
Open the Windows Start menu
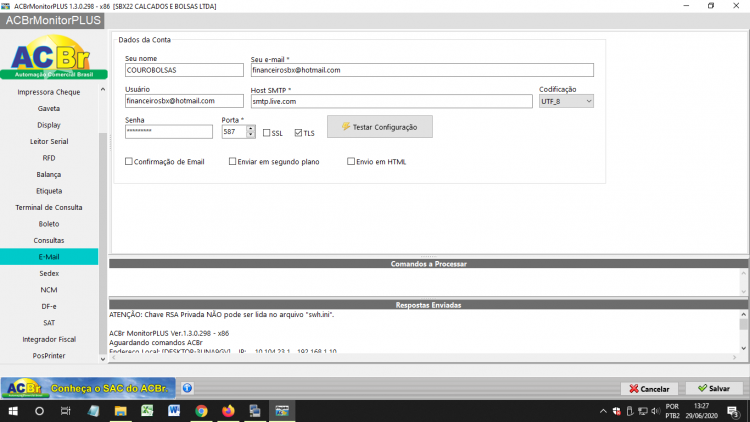13,411
